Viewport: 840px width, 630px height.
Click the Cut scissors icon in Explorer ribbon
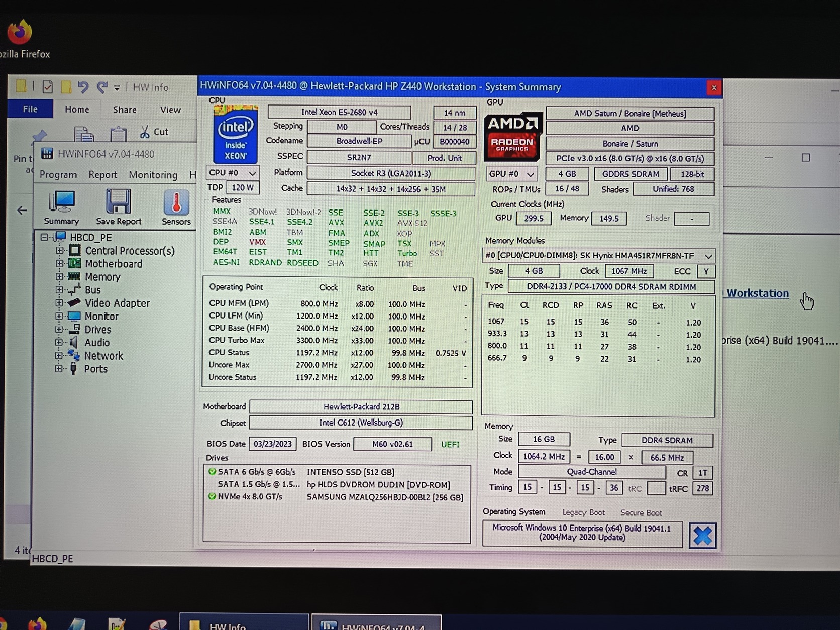click(145, 132)
